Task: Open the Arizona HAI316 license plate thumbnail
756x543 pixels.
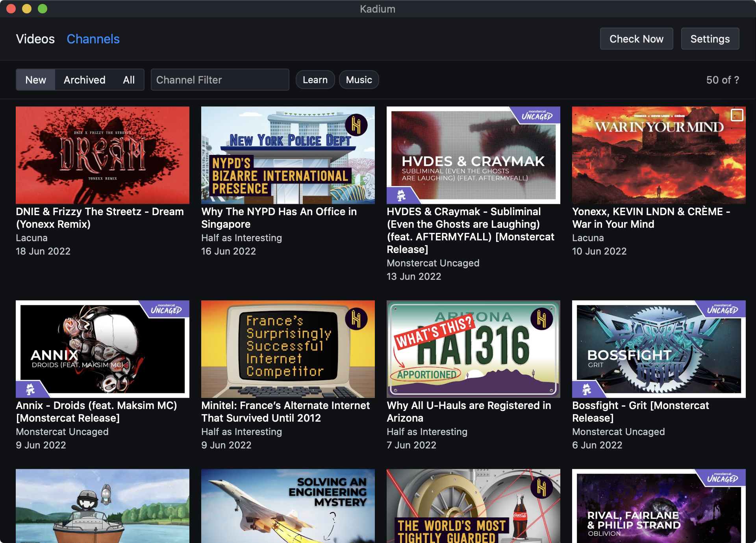Action: pyautogui.click(x=473, y=349)
